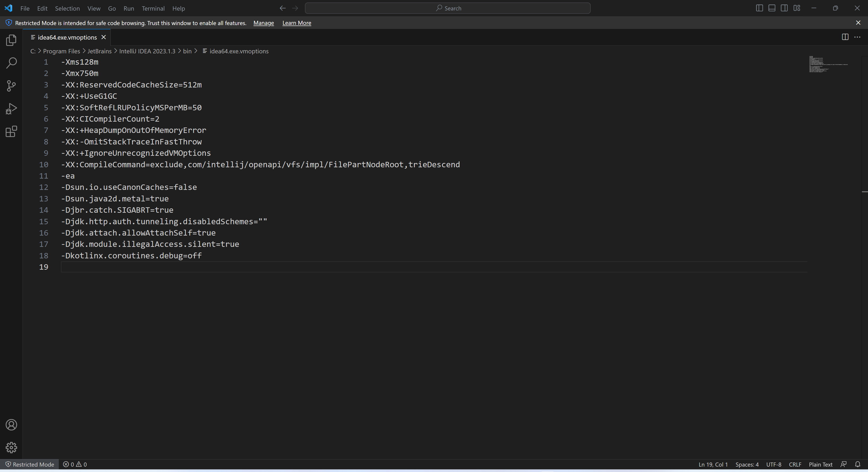Click the -ea line

[x=68, y=176]
